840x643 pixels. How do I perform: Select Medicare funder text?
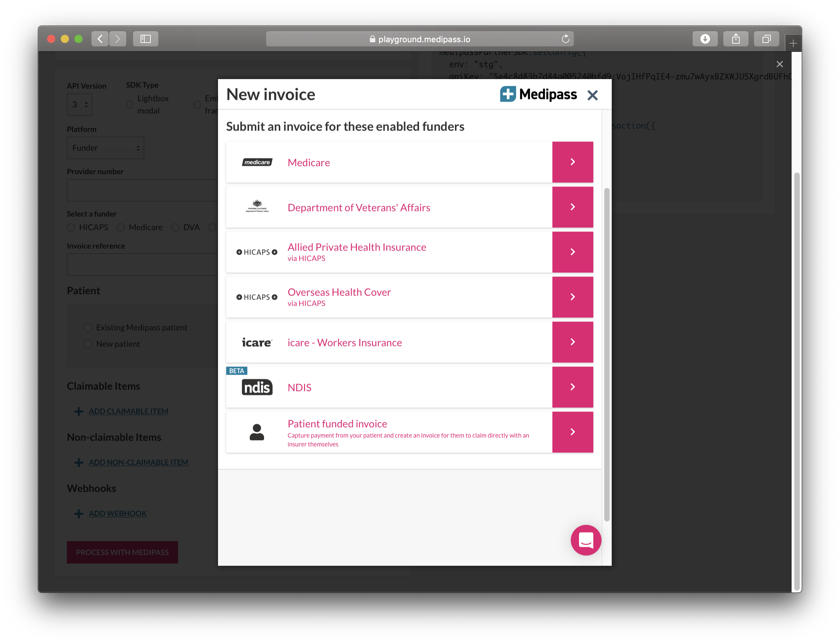tap(309, 162)
